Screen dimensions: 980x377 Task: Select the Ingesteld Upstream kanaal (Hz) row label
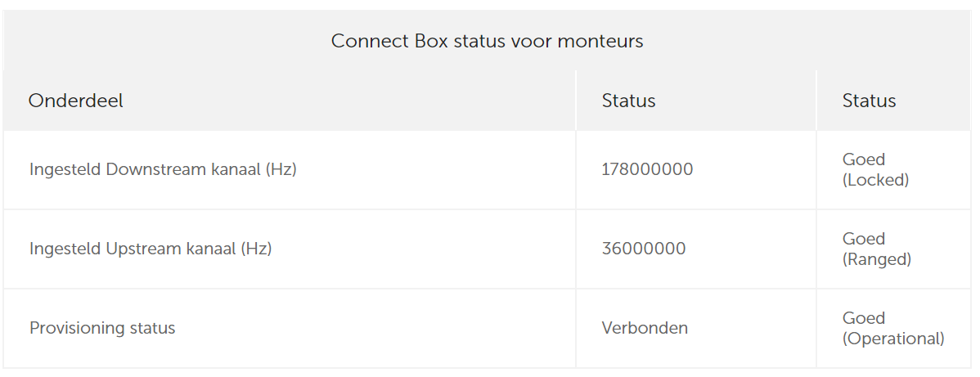(x=151, y=249)
